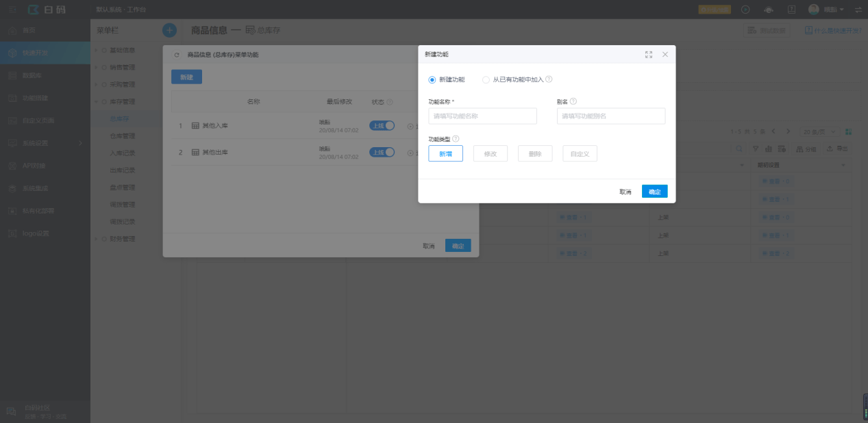
Task: Click the table icon beside 其他入库
Action: [x=195, y=126]
